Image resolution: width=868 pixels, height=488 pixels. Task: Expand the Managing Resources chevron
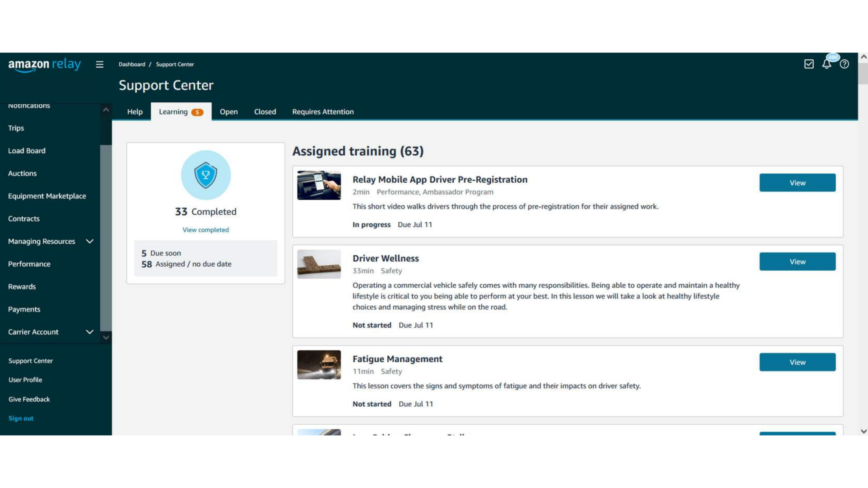[90, 241]
